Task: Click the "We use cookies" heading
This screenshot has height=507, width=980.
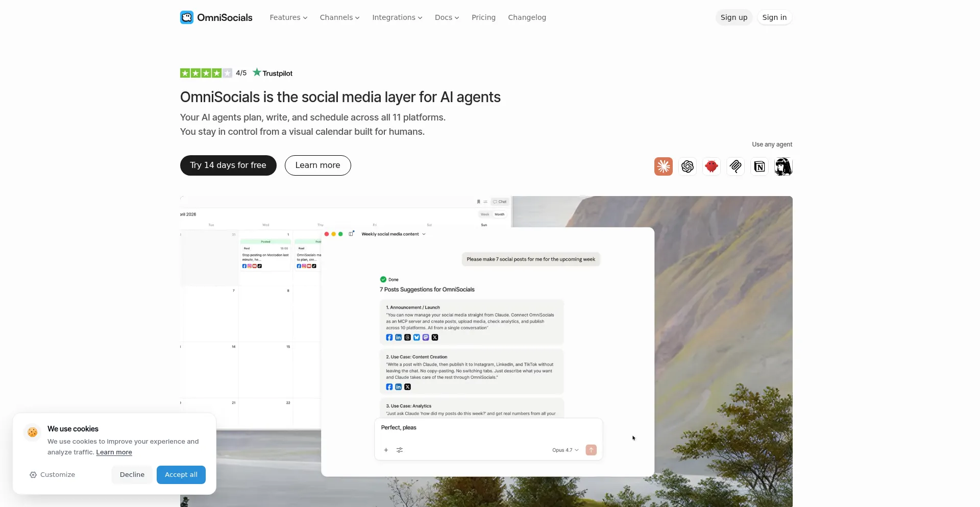Action: 73,429
